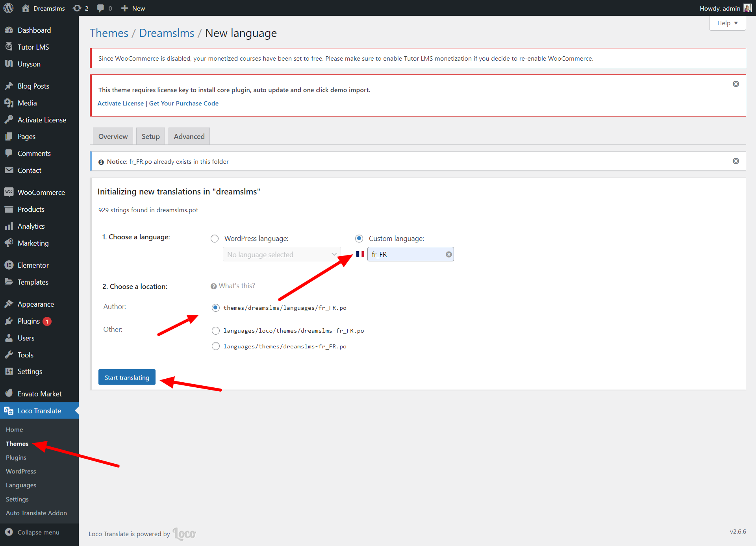Click the Loco logo in footer

184,533
